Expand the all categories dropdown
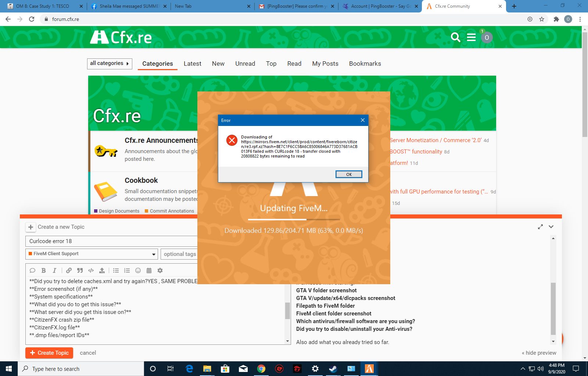Image resolution: width=588 pixels, height=376 pixels. (109, 64)
